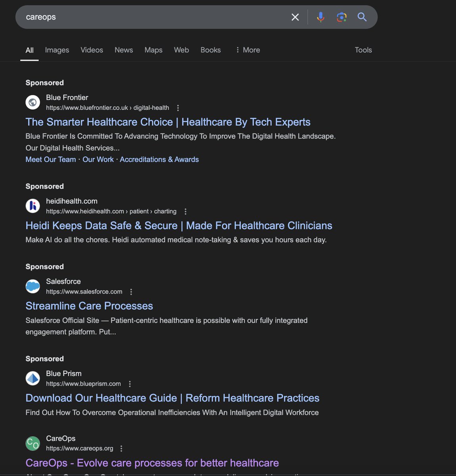Screen dimensions: 456x476
Task: Open 'The Smarter Healthcare Choice' ad link
Action: [168, 122]
